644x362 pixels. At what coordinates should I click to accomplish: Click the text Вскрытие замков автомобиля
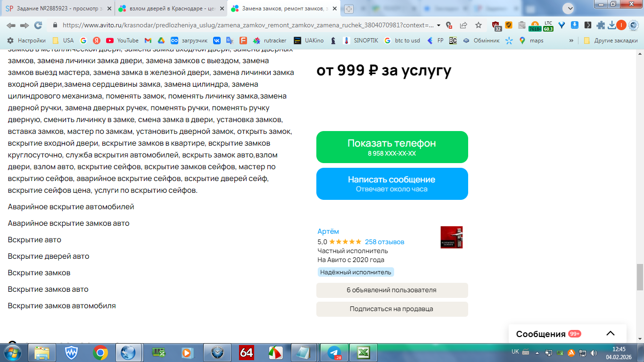62,306
